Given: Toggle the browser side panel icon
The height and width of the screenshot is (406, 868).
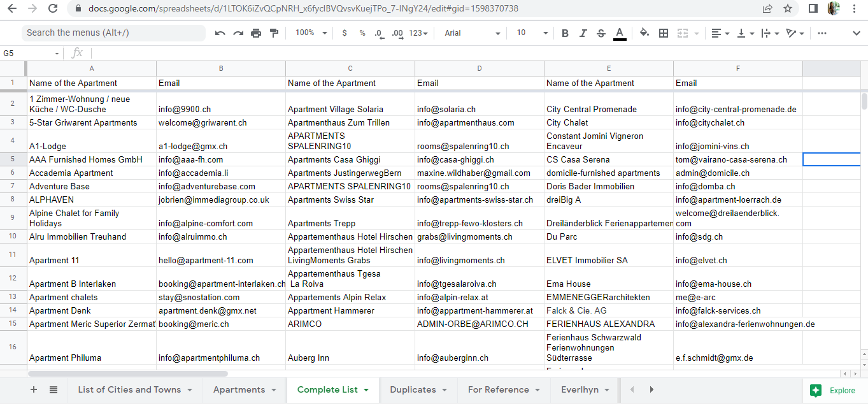Looking at the screenshot, I should pos(813,8).
